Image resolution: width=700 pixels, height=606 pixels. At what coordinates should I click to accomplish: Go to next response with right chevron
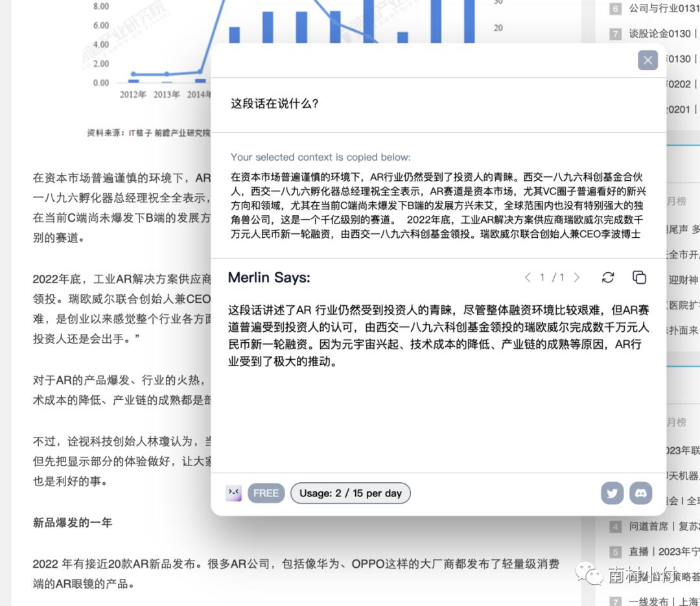(577, 277)
